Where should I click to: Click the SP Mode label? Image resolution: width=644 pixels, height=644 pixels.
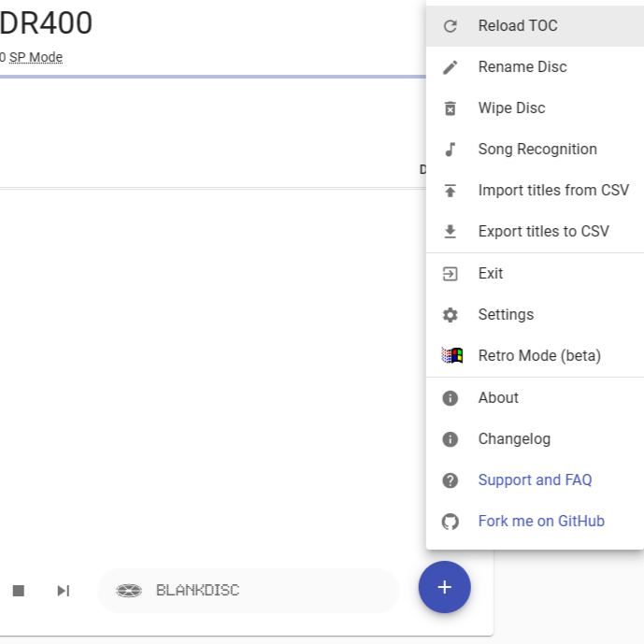click(36, 57)
